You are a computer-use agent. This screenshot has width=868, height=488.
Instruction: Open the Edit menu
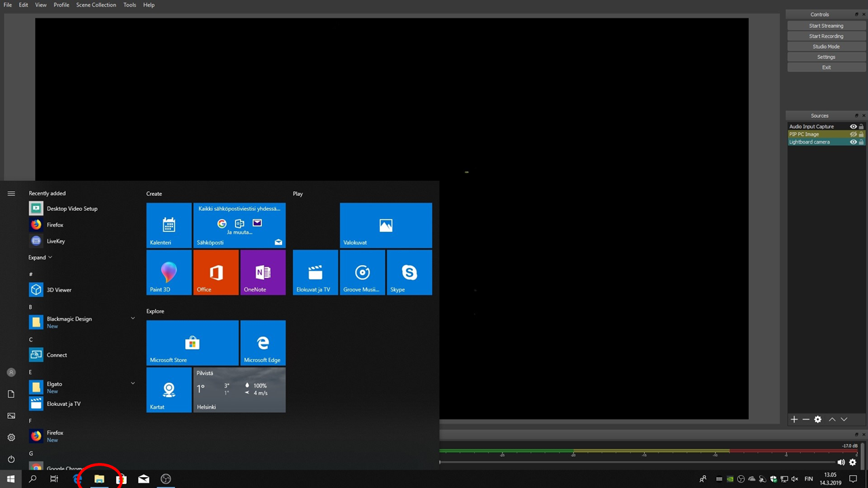pos(24,5)
